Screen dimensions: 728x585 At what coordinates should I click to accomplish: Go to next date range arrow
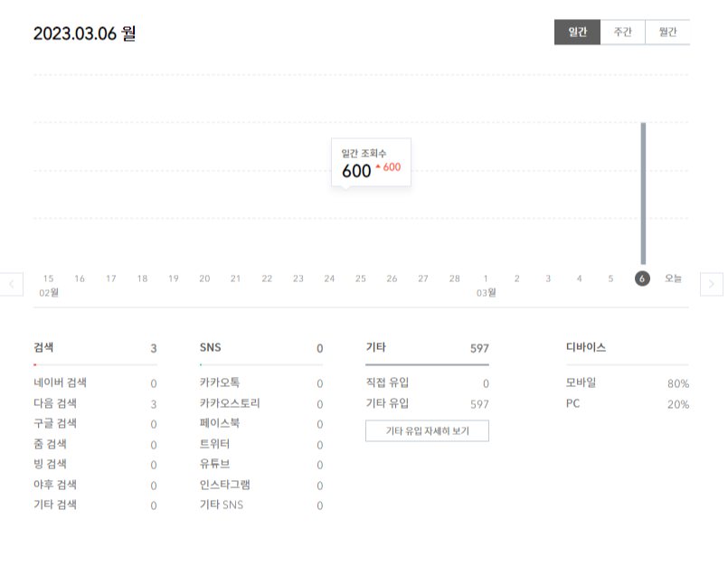(712, 284)
